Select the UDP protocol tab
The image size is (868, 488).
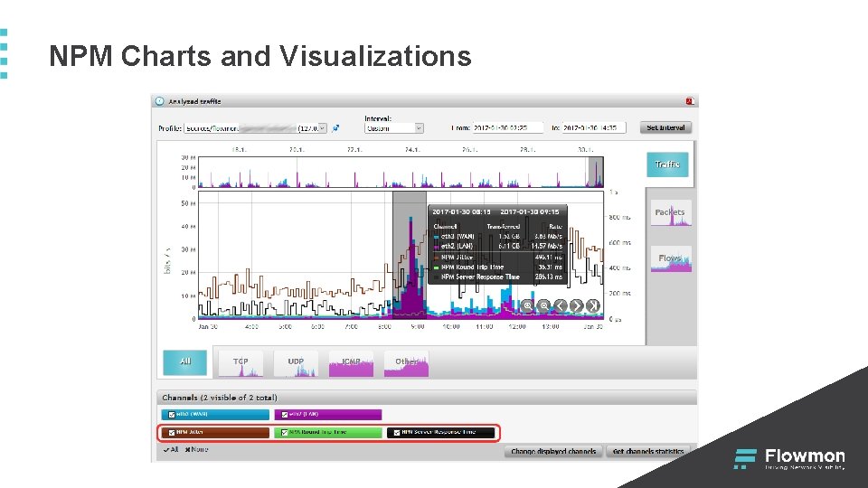pyautogui.click(x=296, y=363)
